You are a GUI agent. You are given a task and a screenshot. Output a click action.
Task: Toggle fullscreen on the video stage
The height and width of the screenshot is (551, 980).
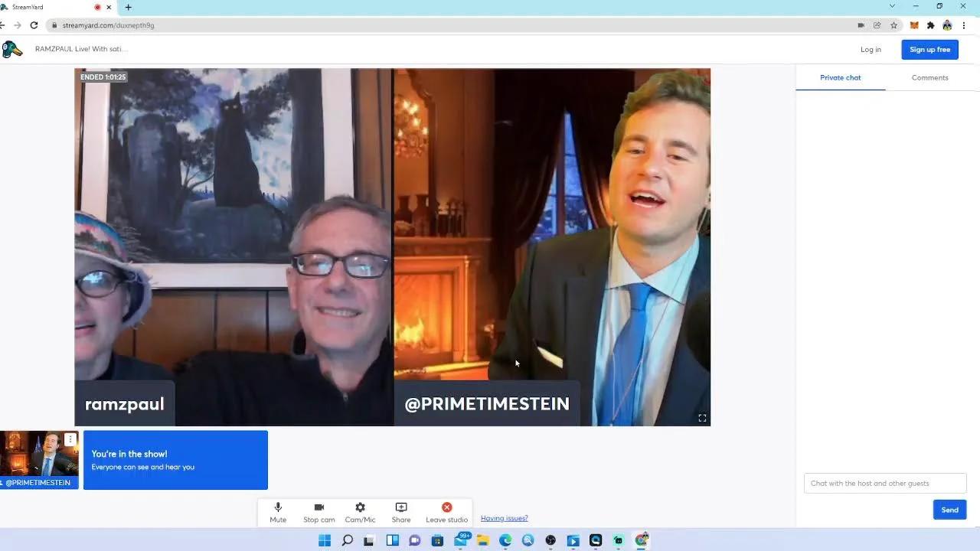(x=702, y=418)
